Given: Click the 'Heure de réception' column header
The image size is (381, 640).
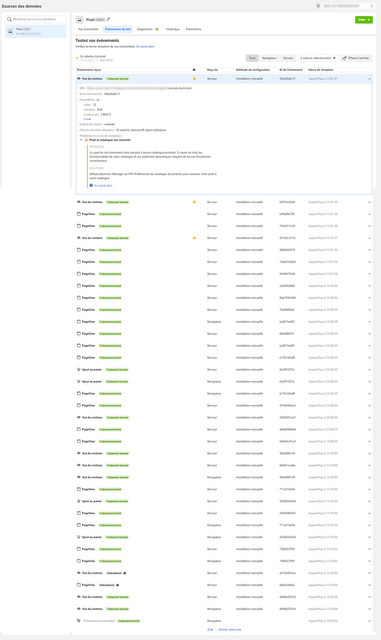Looking at the screenshot, I should coord(321,70).
